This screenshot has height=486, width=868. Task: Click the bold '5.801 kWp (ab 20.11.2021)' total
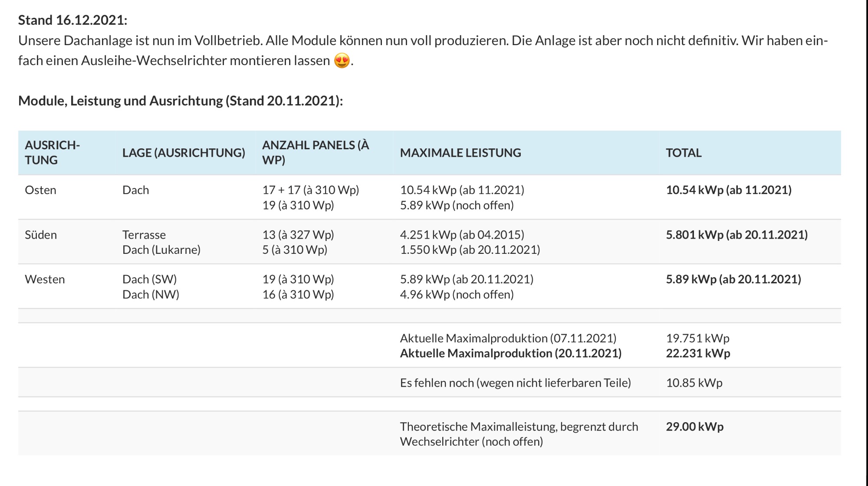tap(736, 235)
